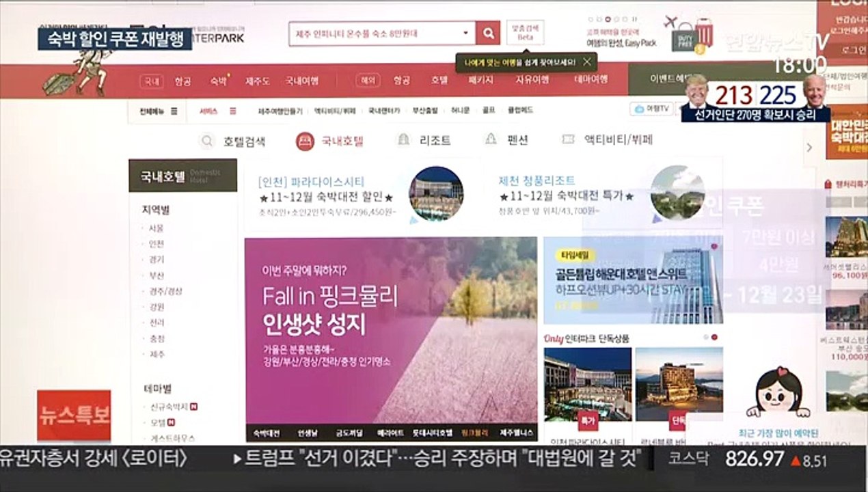Click the 제주여행만들기 link

[x=280, y=111]
